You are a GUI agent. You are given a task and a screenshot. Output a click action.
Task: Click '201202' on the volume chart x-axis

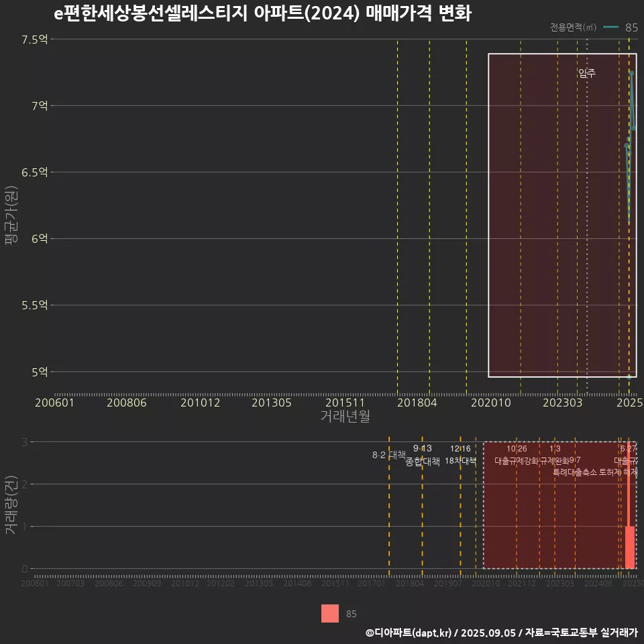[221, 583]
